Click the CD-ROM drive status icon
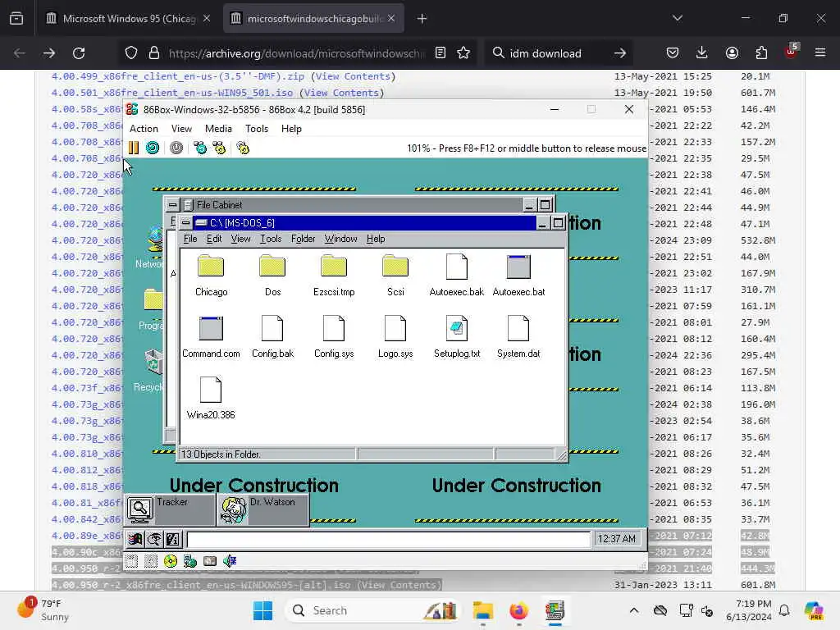Image resolution: width=840 pixels, height=630 pixels. pos(171,561)
